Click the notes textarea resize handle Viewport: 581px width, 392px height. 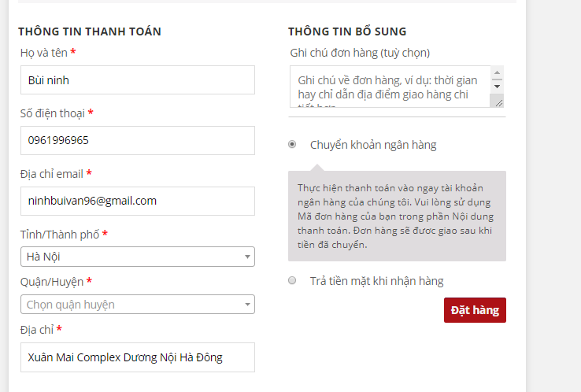(x=497, y=100)
